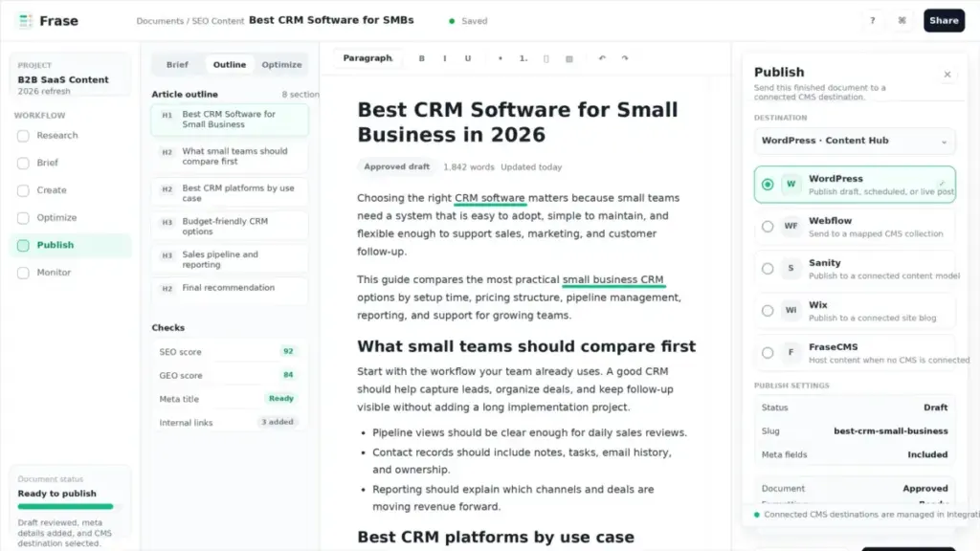Select the WordPress destination radio button
The height and width of the screenshot is (551, 980).
[x=768, y=185]
